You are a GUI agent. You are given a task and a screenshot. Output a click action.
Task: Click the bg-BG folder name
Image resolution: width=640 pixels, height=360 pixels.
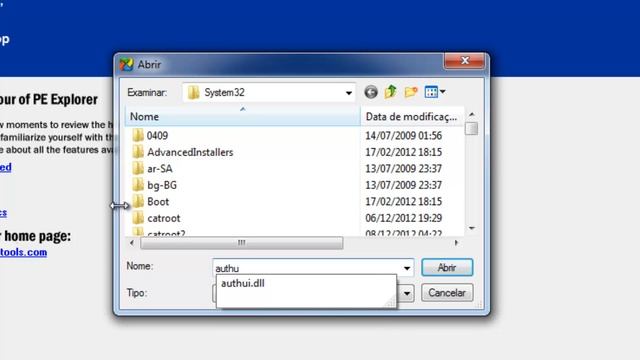pos(162,185)
